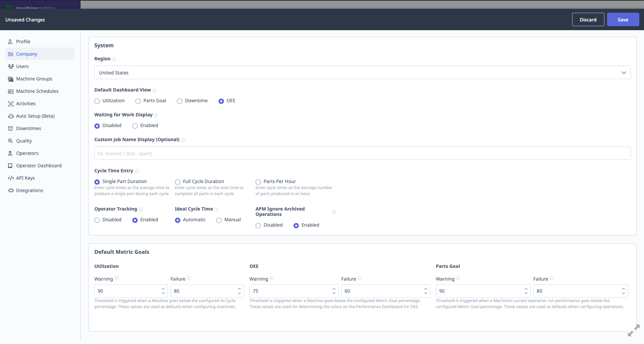Enable Waiting for Work Display
This screenshot has width=644, height=344.
pyautogui.click(x=135, y=126)
